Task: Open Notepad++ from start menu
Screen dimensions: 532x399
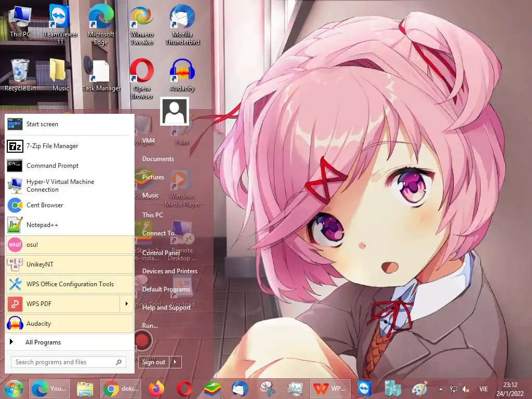Action: [x=70, y=225]
